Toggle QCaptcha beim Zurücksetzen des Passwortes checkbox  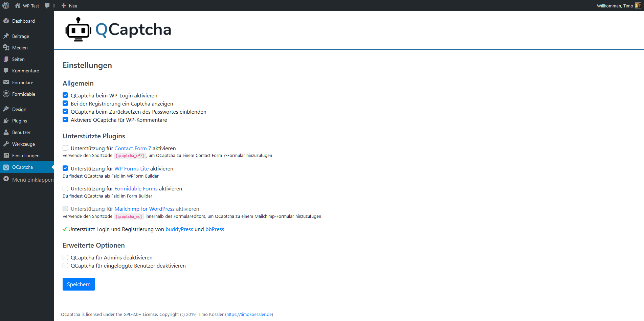tap(65, 112)
